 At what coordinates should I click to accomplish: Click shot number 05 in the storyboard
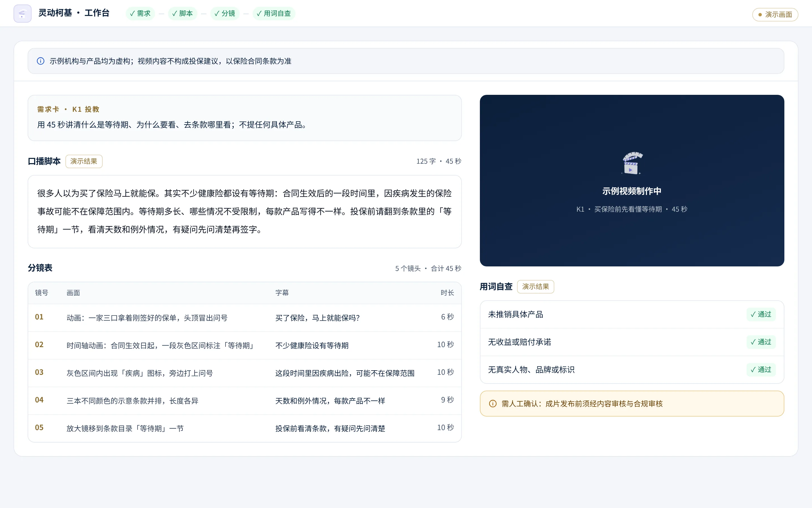(39, 427)
